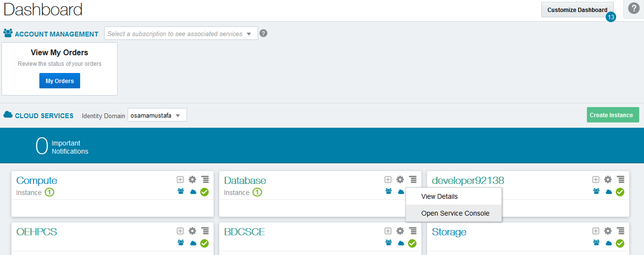Click the plus icon on Database tile
The image size is (644, 255).
(x=388, y=180)
